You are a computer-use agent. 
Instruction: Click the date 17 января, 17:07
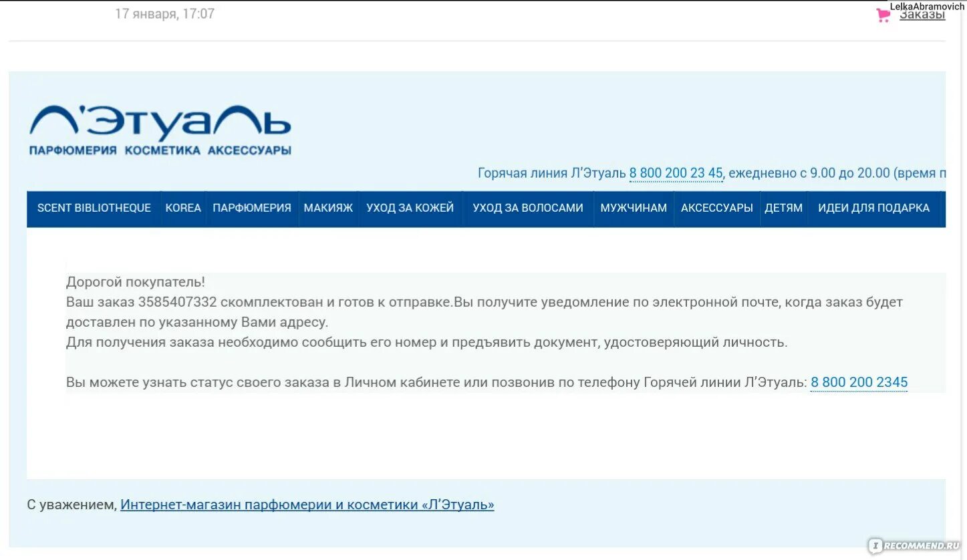click(164, 13)
